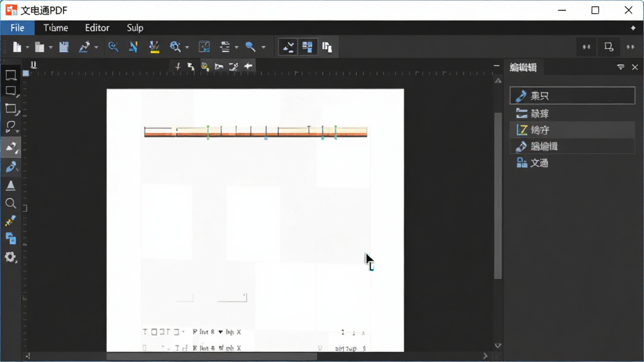This screenshot has width=644, height=362.
Task: Select the panel item with Z icon
Action: tap(572, 130)
